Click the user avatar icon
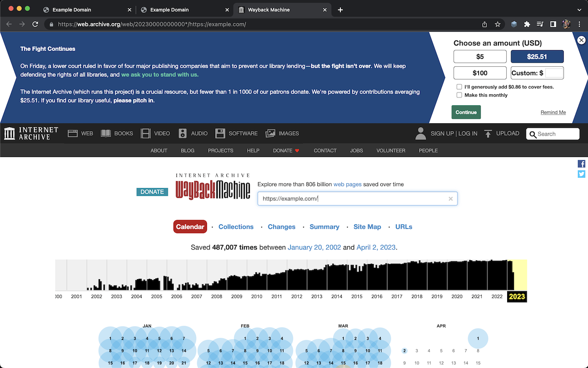The width and height of the screenshot is (588, 368). pyautogui.click(x=420, y=133)
